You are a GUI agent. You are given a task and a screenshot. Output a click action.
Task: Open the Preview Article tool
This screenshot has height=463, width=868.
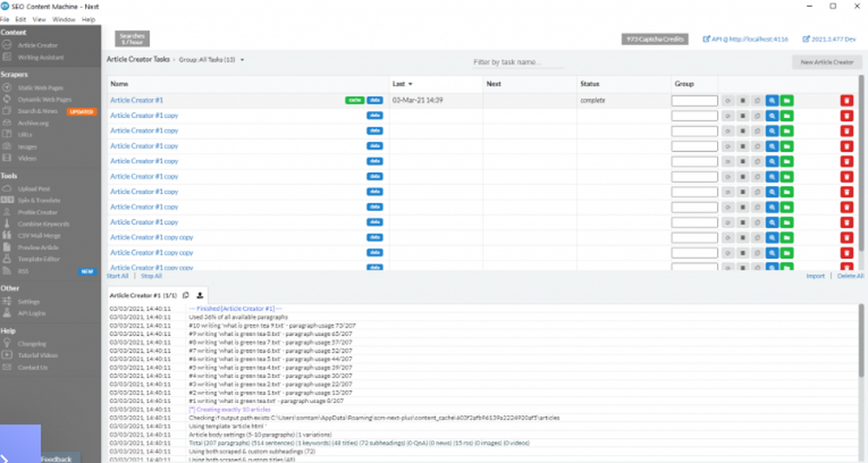pyautogui.click(x=37, y=248)
